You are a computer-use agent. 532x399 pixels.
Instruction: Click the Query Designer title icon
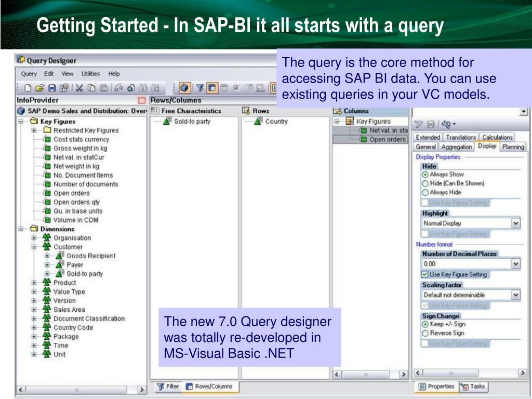point(21,60)
